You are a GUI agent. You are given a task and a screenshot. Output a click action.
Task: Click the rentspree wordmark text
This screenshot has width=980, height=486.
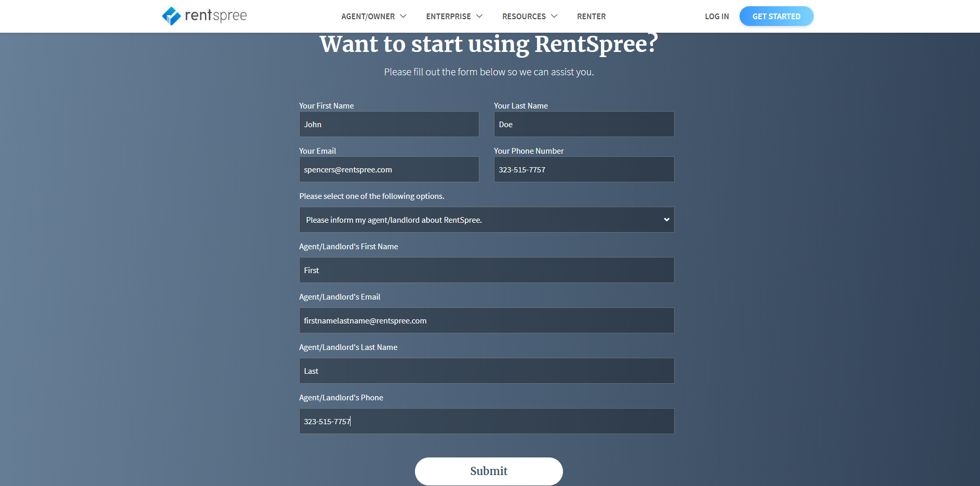pyautogui.click(x=216, y=16)
